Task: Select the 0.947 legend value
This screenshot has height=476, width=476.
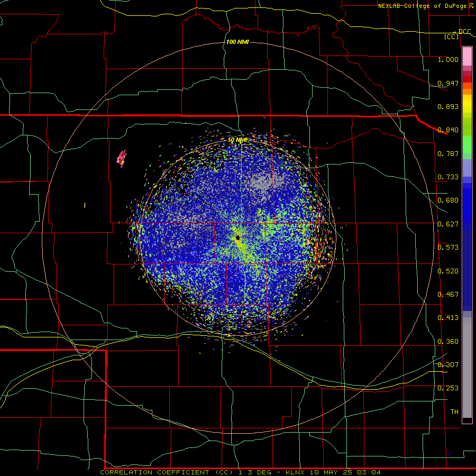Action: tap(448, 83)
